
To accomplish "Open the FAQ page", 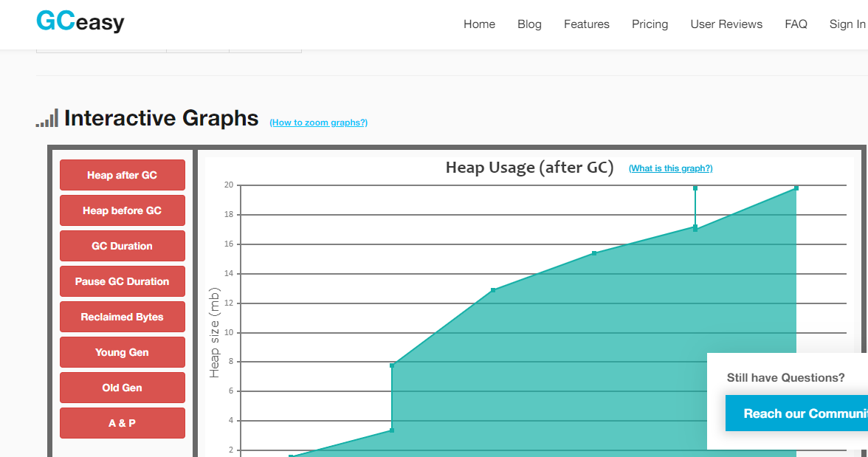I will coord(796,24).
